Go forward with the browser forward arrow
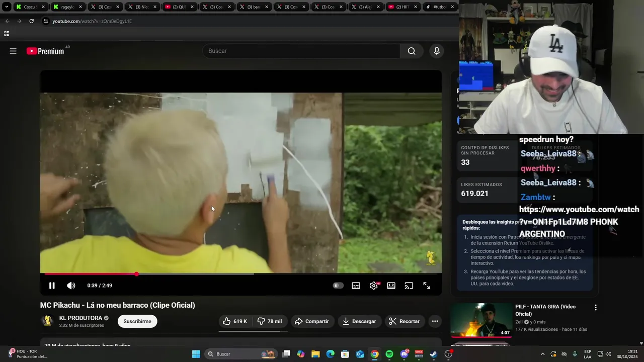 pyautogui.click(x=19, y=21)
